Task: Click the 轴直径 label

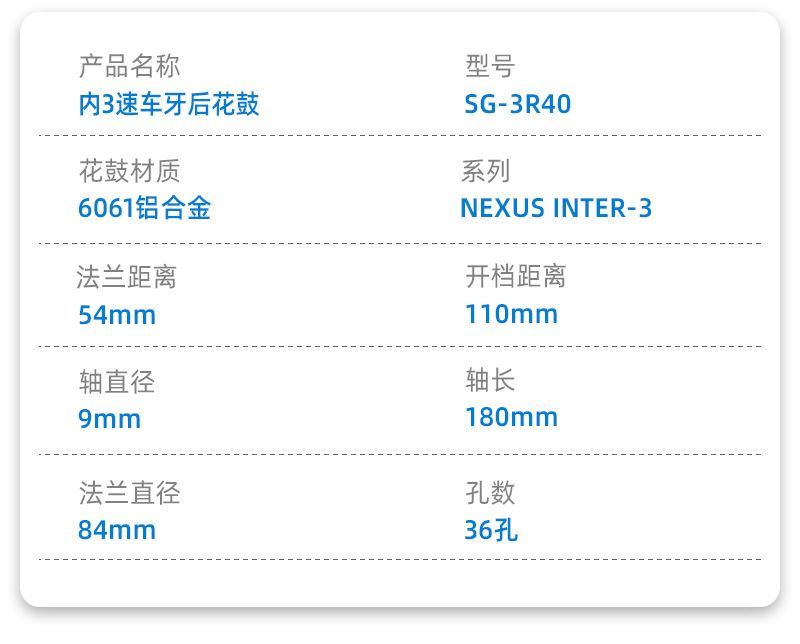Action: [x=117, y=381]
